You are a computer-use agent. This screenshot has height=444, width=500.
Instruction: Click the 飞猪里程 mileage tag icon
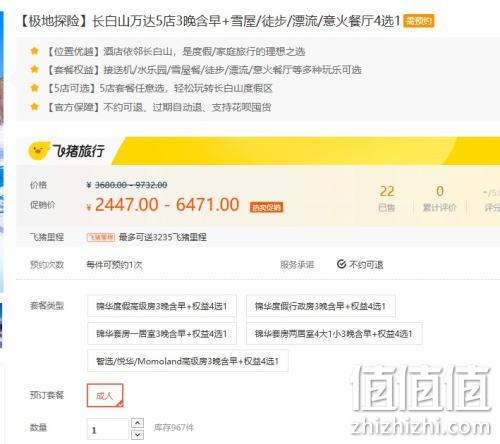[x=101, y=237]
